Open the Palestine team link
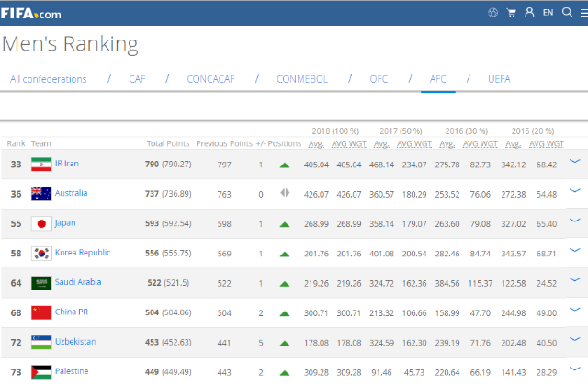The image size is (588, 386). click(x=72, y=371)
